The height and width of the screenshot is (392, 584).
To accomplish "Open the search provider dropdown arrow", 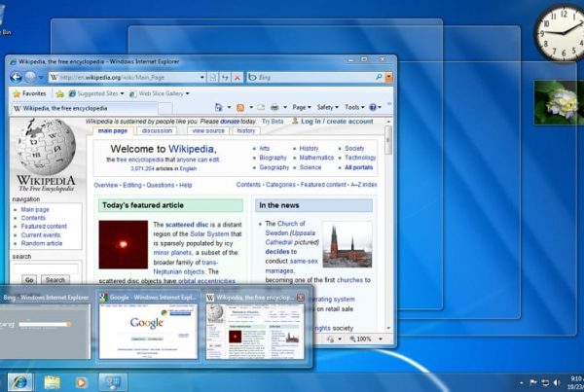I will click(388, 78).
